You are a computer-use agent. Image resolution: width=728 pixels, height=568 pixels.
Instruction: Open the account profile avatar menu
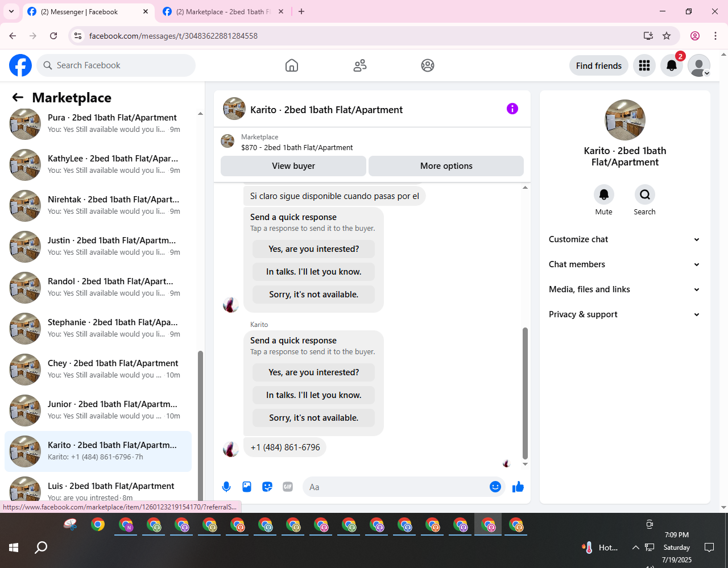pos(699,65)
